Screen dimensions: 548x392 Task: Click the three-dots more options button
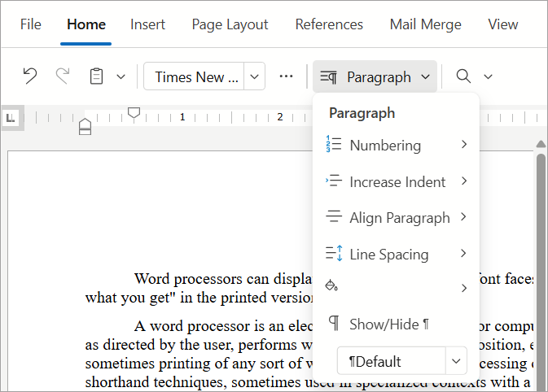tap(286, 76)
